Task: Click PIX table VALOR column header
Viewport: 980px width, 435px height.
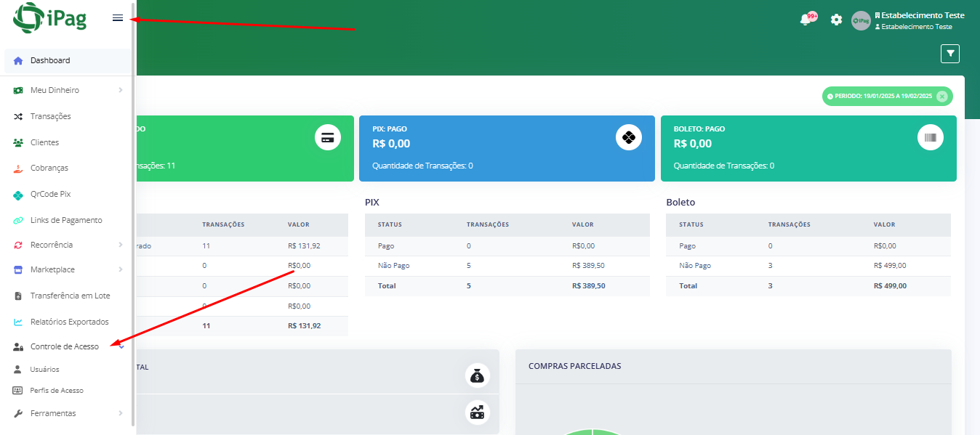Action: (583, 224)
